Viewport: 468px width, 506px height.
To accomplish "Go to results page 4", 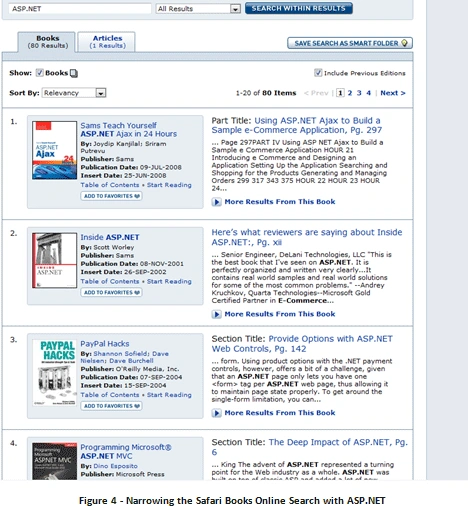I will tap(368, 93).
